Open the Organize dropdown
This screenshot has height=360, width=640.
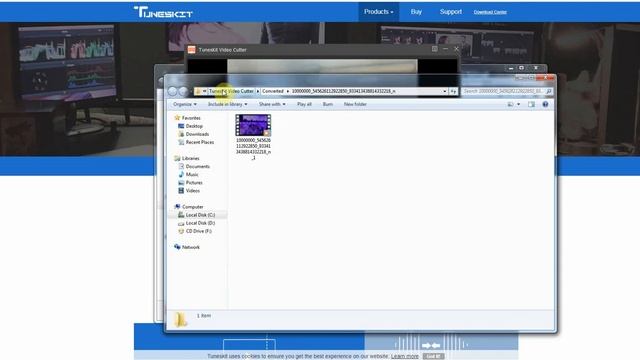185,104
